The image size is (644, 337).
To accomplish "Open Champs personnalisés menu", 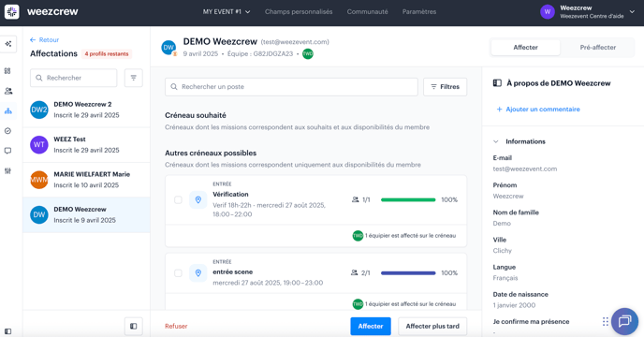I will pyautogui.click(x=299, y=12).
